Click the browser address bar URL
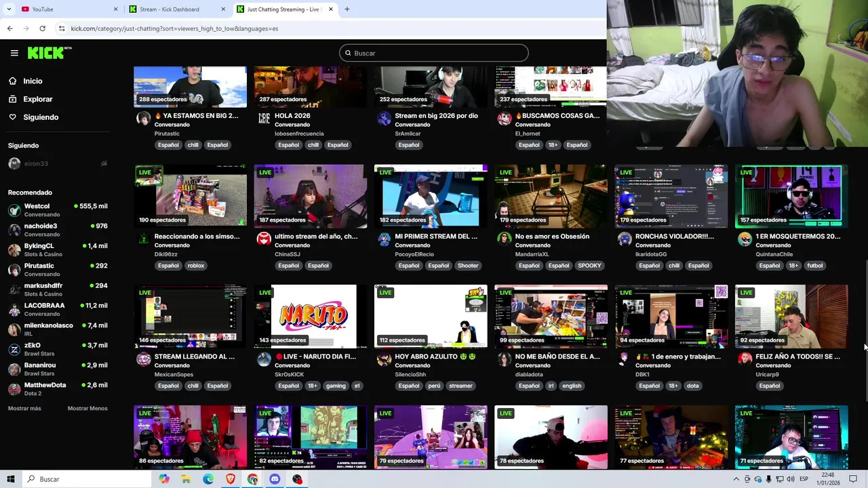The image size is (868, 488). [x=174, y=28]
